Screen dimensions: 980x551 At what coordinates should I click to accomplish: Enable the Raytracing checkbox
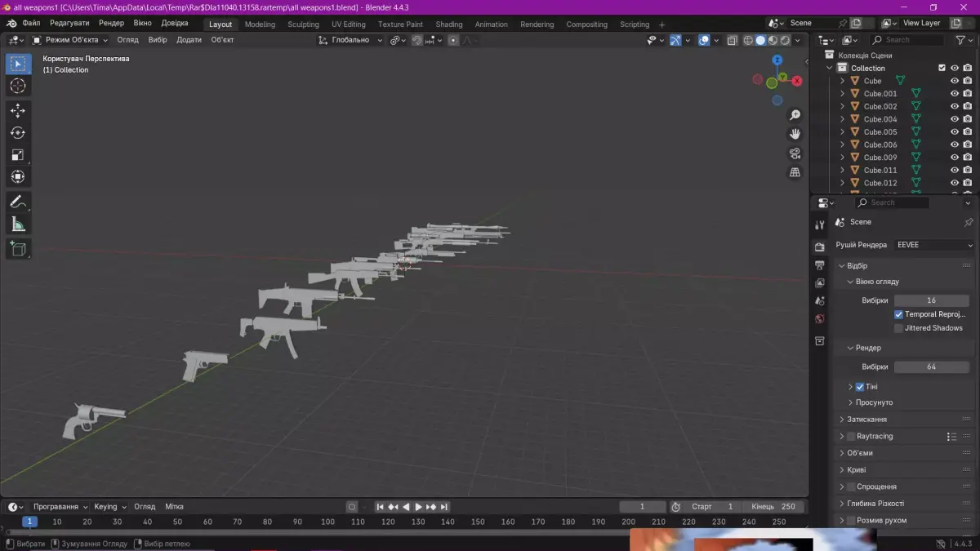click(851, 437)
